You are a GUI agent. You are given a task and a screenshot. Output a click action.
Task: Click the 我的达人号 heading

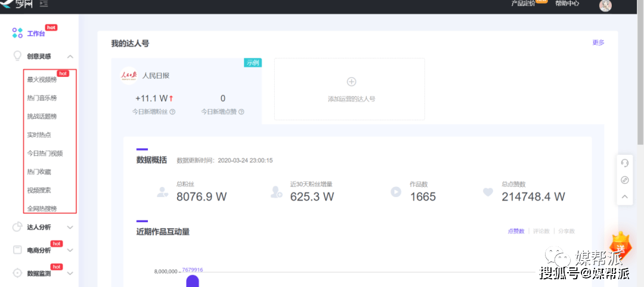pyautogui.click(x=130, y=43)
